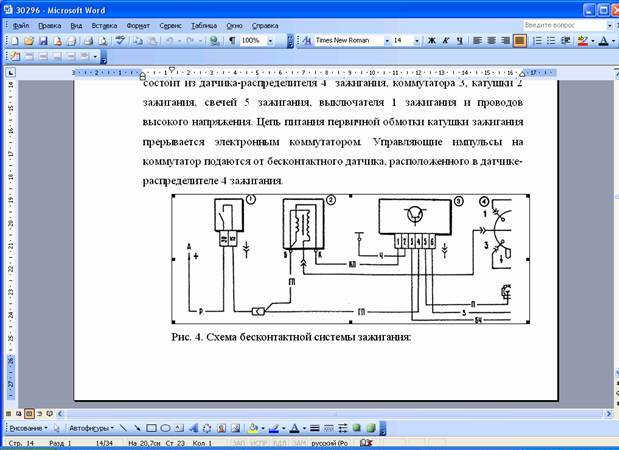
Task: Paste from clipboard with the toolbar icon
Action: 152,41
